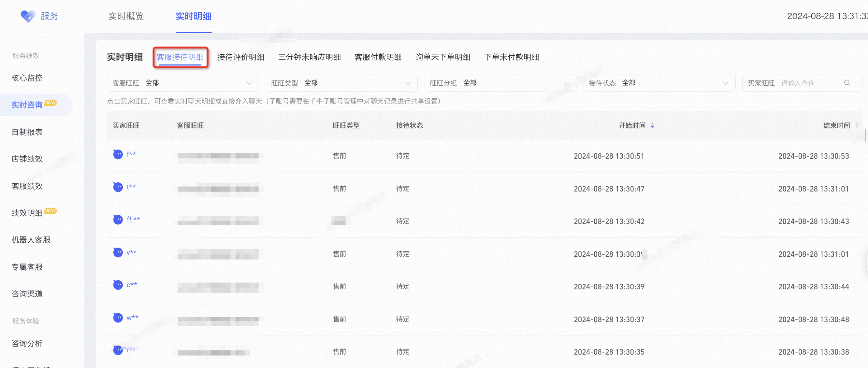Open the 客服旺旺 filter dropdown
This screenshot has height=368, width=868.
coord(182,83)
